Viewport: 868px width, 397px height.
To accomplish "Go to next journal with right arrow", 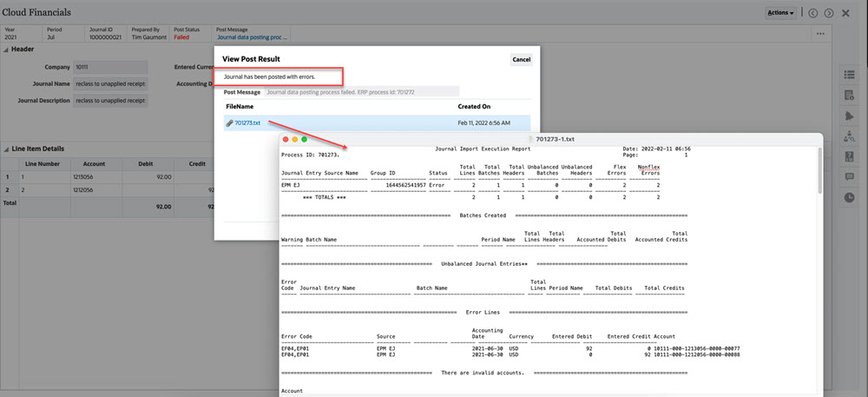I will coord(829,13).
